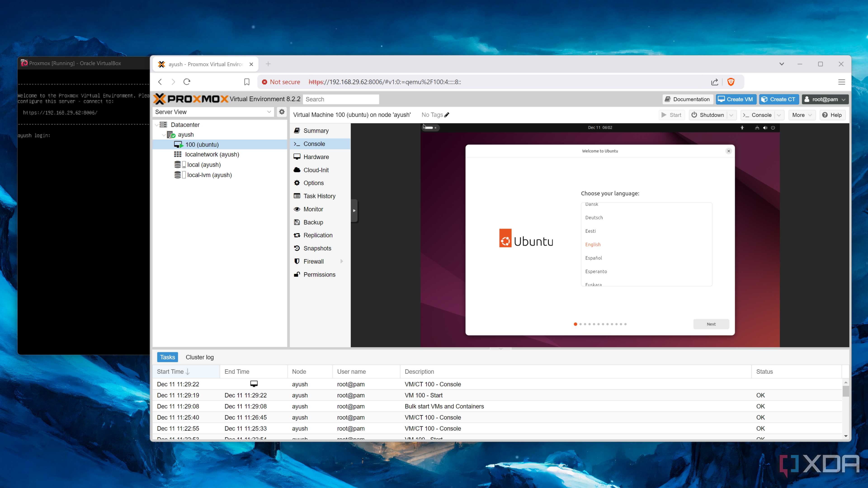The height and width of the screenshot is (488, 868).
Task: Open the accessibility icon in Ubuntu top bar
Action: pyautogui.click(x=742, y=128)
